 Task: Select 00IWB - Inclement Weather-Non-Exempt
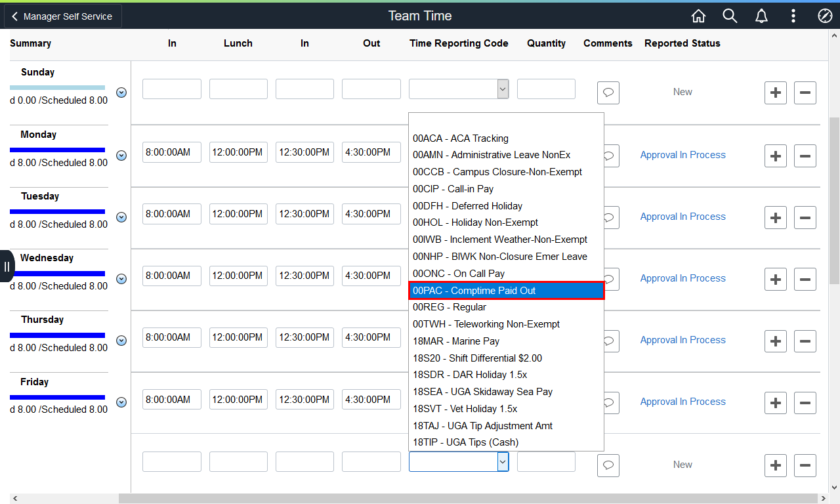click(x=506, y=240)
